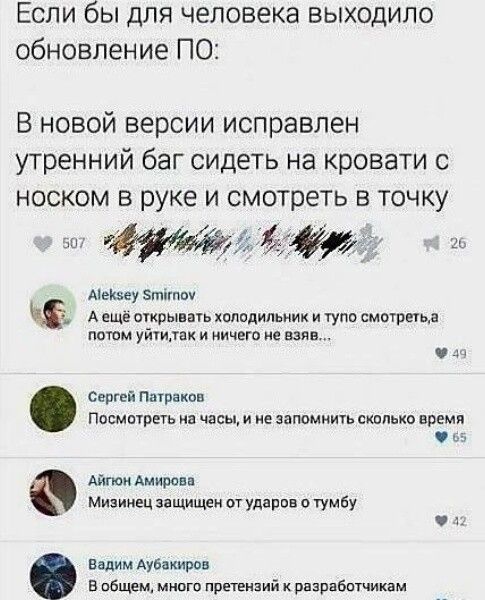Click comment about Посмотреть на часы
This screenshot has width=485, height=600.
point(276,419)
